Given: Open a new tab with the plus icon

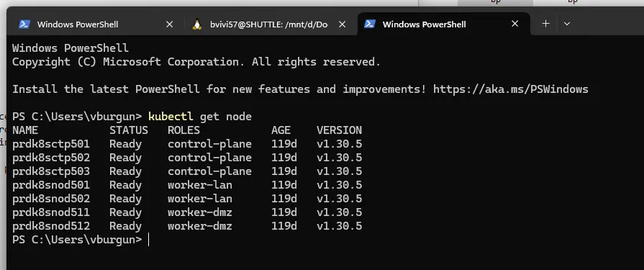Looking at the screenshot, I should 545,24.
